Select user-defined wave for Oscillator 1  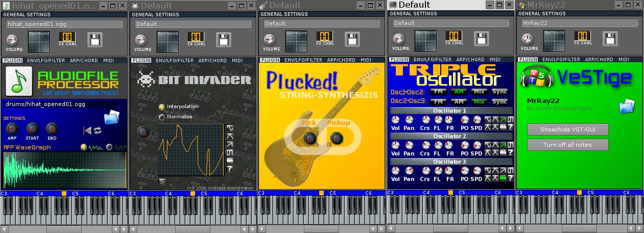pos(511,127)
